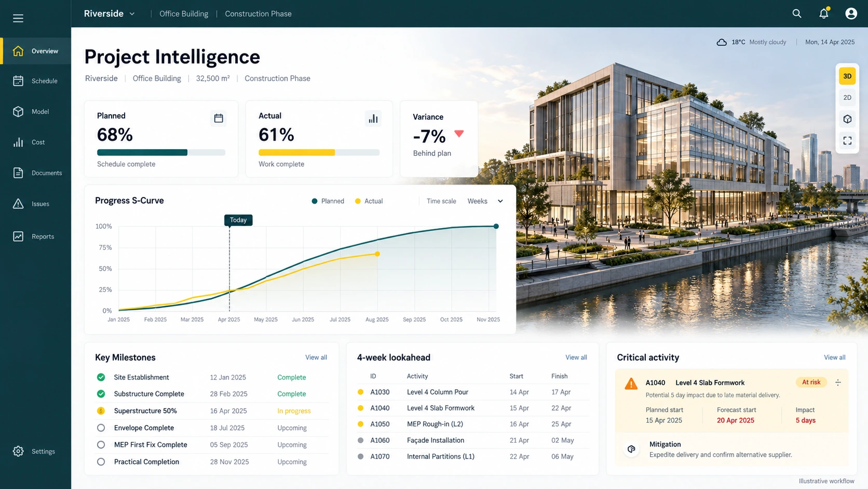View all Critical activity items

click(x=834, y=358)
